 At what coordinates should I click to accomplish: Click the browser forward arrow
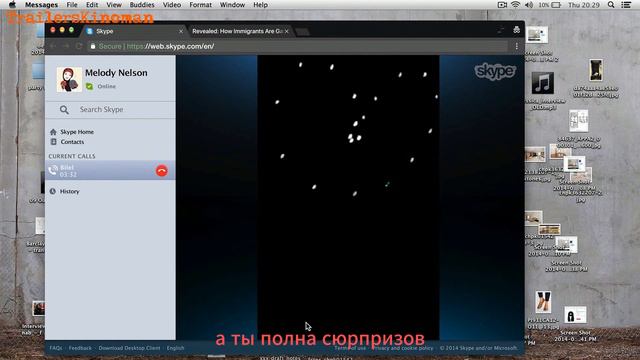click(66, 46)
